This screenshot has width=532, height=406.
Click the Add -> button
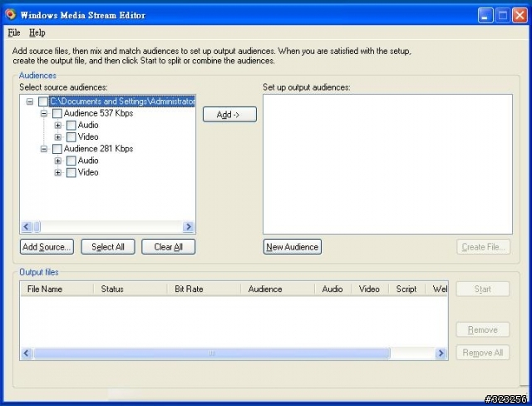point(229,115)
